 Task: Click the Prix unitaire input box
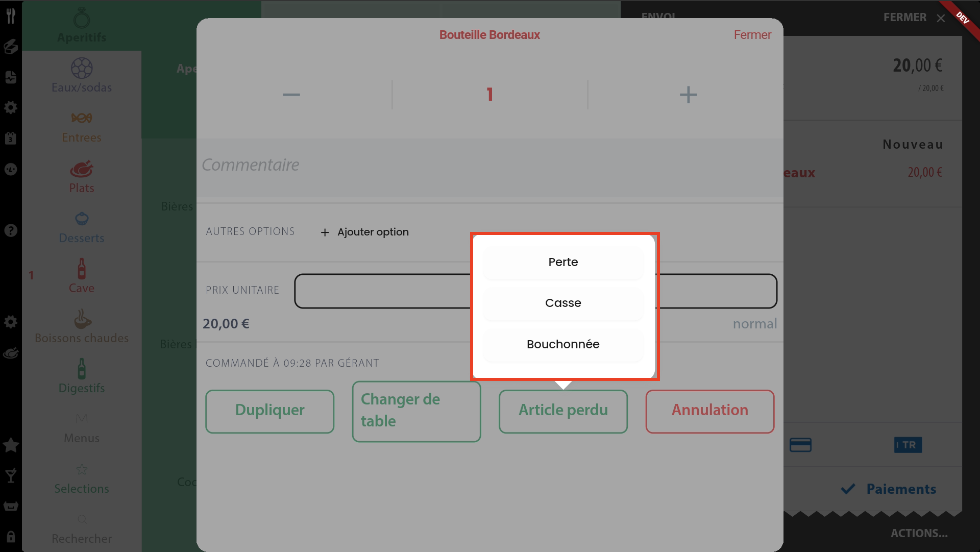pyautogui.click(x=380, y=291)
